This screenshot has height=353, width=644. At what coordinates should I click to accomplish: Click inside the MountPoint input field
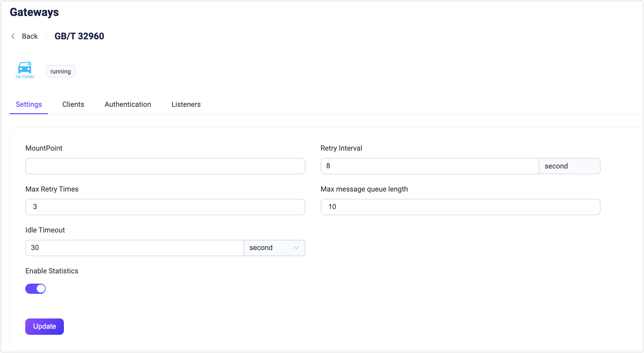(165, 166)
